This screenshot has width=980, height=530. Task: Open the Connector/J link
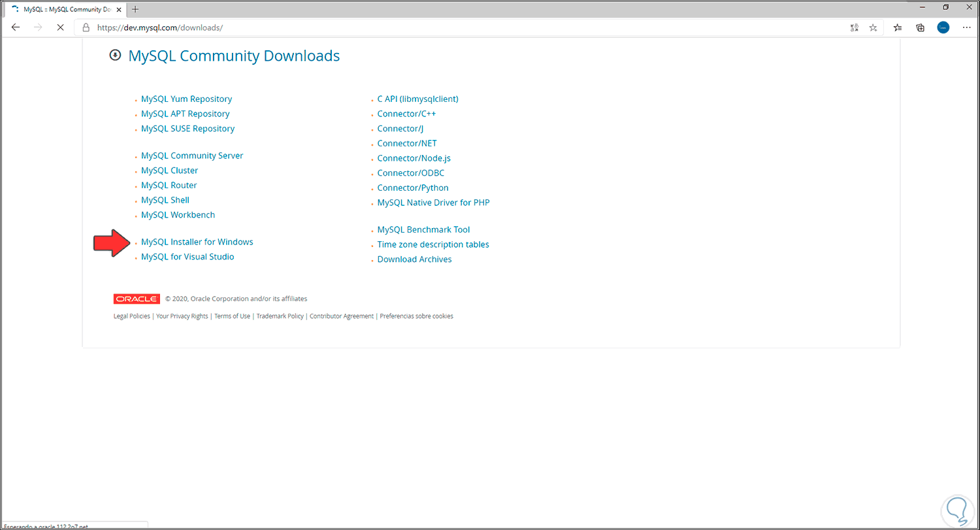point(400,129)
